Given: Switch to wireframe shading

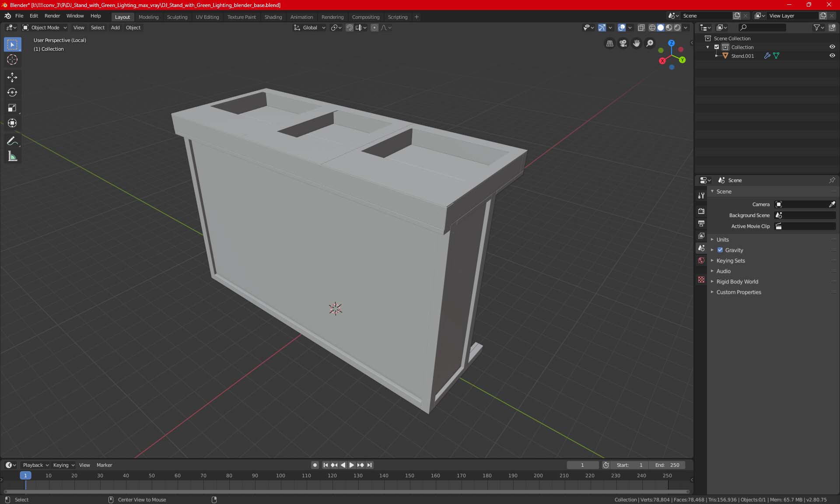Looking at the screenshot, I should (652, 28).
